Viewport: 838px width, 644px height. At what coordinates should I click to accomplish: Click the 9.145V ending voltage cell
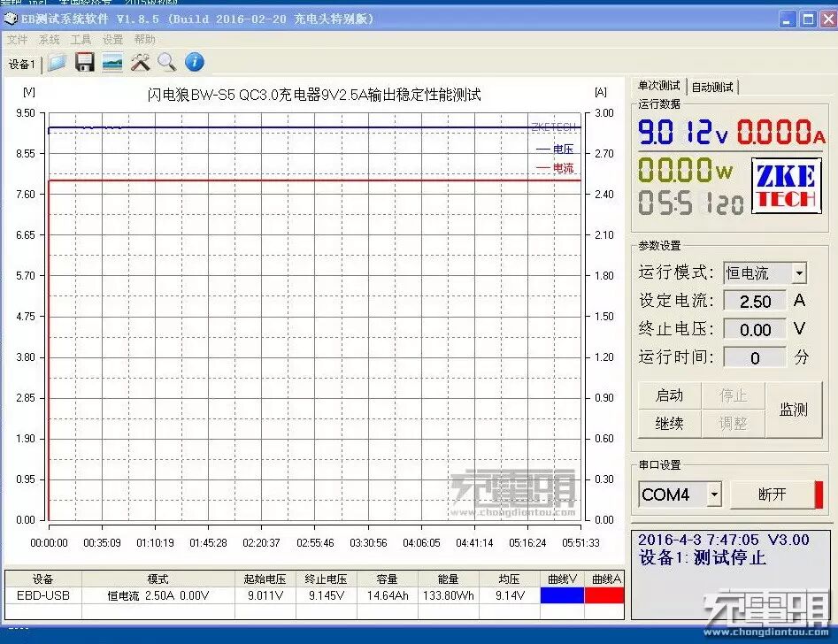(326, 595)
